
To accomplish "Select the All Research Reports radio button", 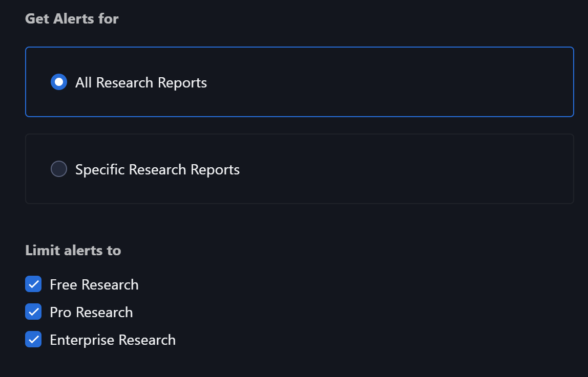I will (x=59, y=82).
